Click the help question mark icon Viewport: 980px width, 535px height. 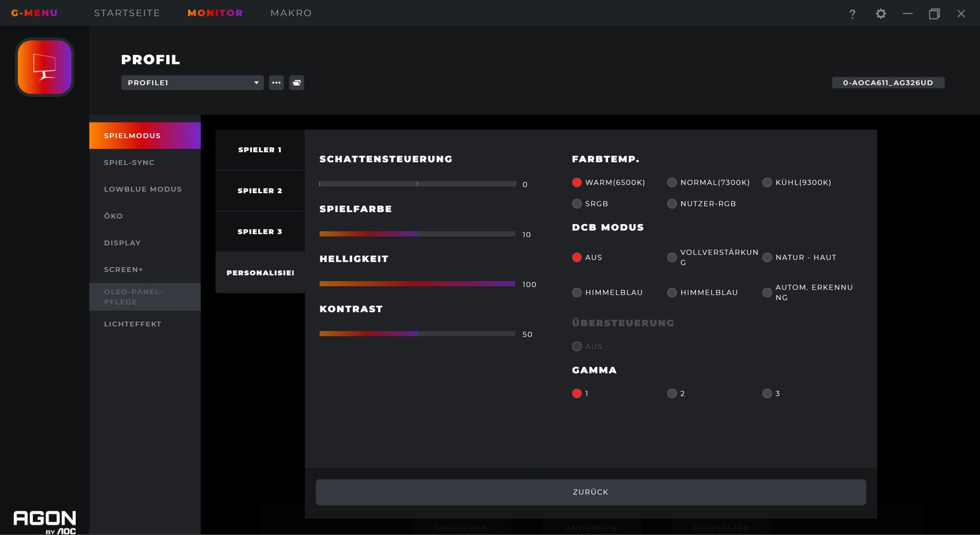(x=852, y=14)
